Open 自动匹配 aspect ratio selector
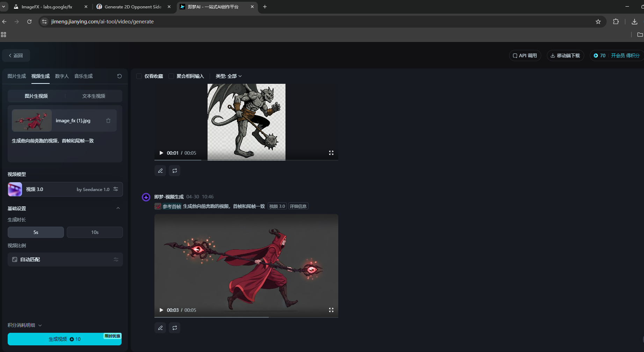644x352 pixels. tap(65, 259)
